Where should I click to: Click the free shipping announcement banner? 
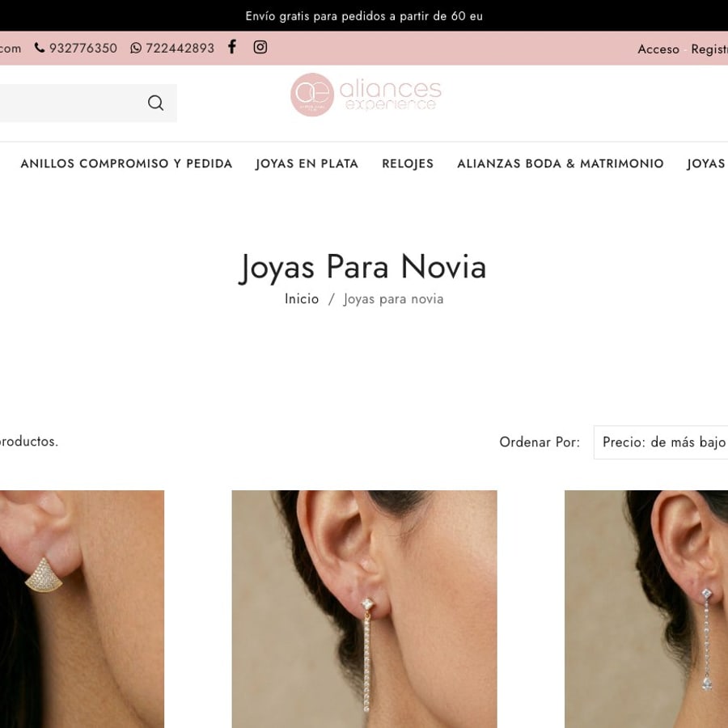click(x=364, y=16)
